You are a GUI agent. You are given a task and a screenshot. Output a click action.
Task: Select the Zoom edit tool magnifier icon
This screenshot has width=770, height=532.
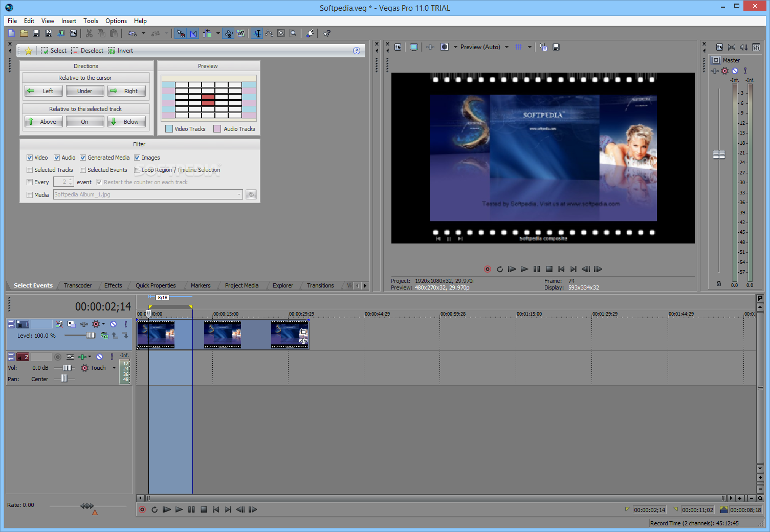pyautogui.click(x=294, y=33)
